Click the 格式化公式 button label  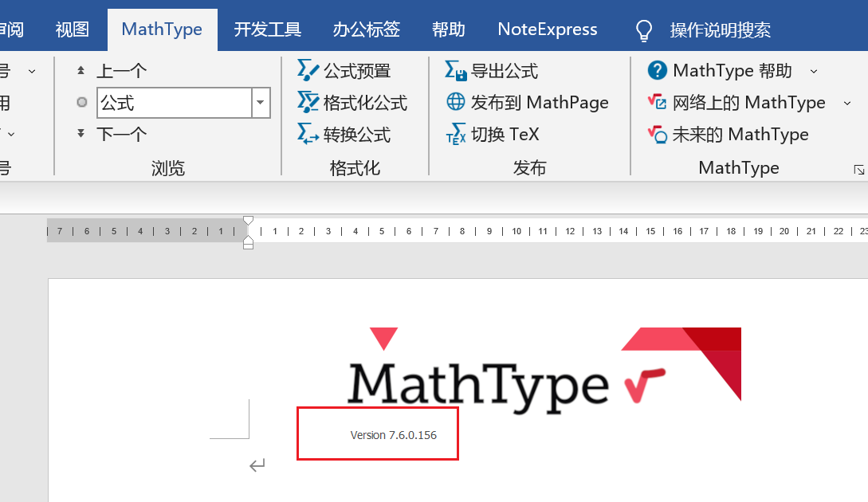click(365, 103)
